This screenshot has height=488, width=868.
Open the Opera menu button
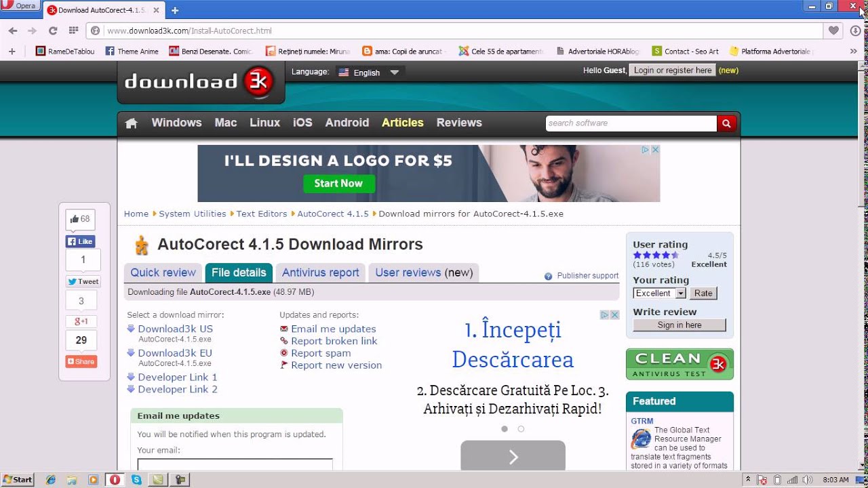coord(20,6)
